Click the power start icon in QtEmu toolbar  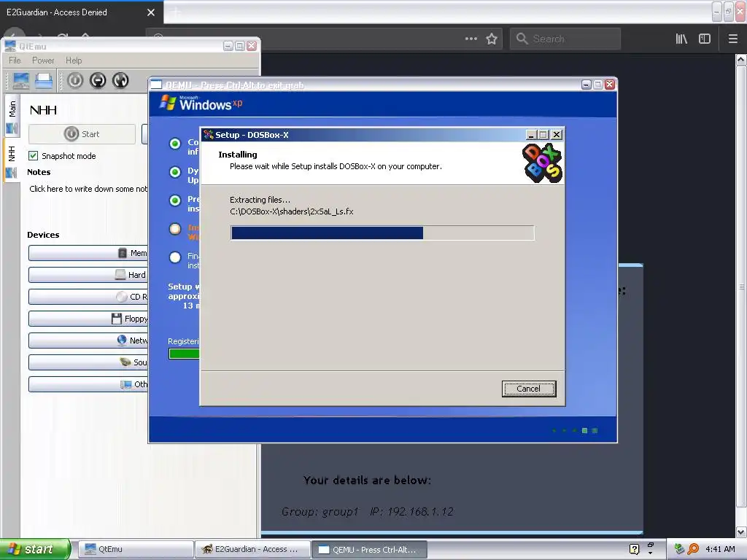point(75,80)
